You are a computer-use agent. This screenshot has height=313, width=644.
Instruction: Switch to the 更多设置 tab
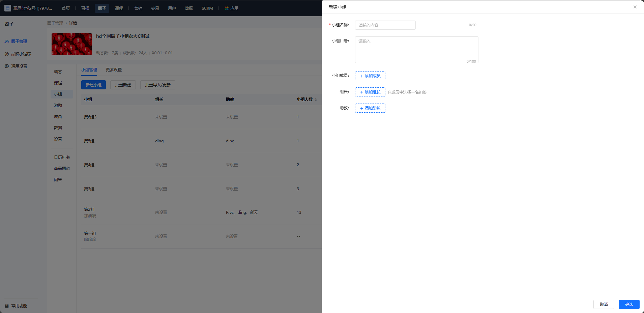tap(114, 70)
